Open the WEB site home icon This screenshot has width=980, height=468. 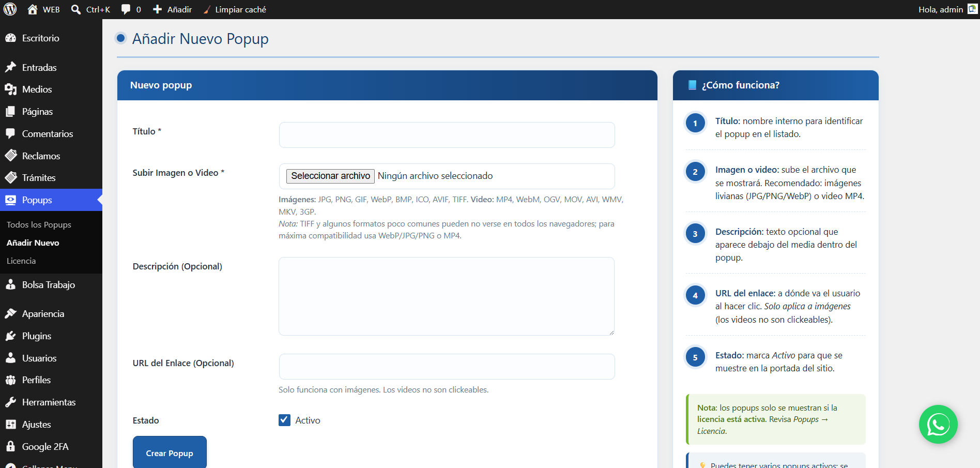pyautogui.click(x=33, y=9)
